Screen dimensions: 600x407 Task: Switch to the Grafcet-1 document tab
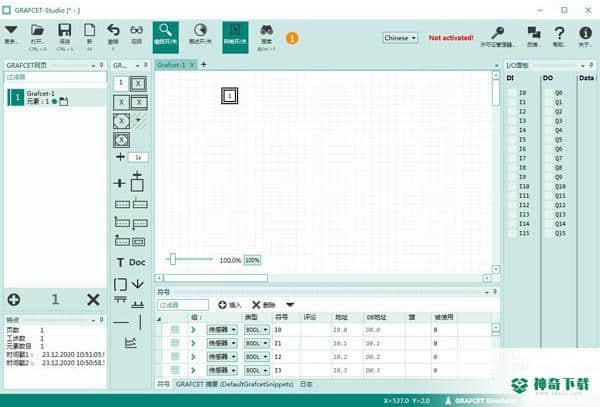(x=171, y=65)
